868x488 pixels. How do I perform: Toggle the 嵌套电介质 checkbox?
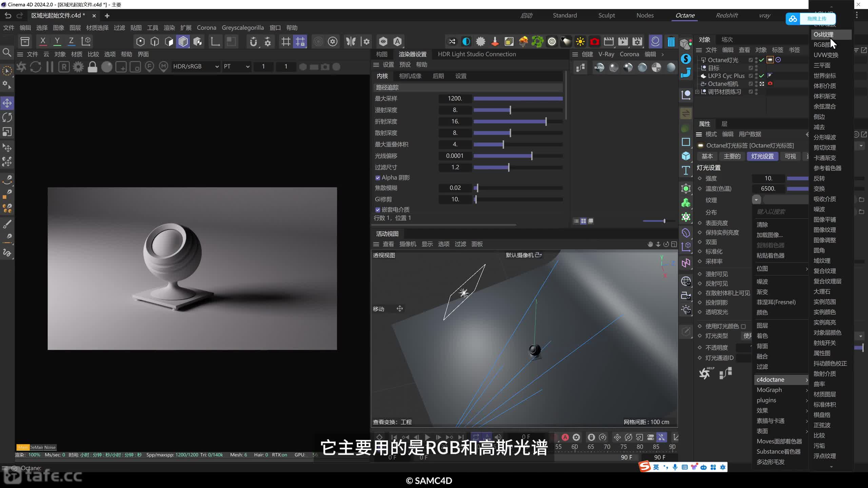tap(378, 210)
